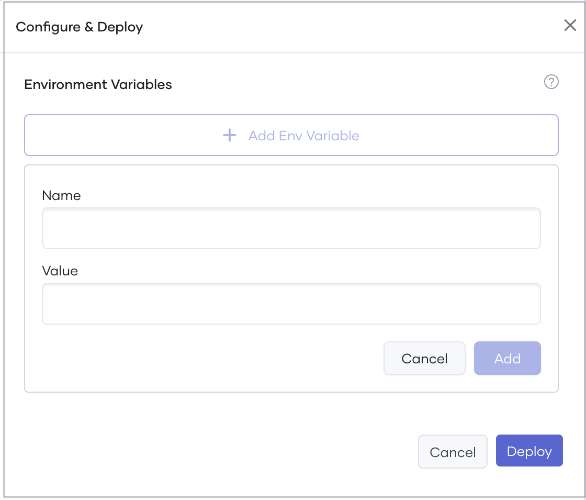The width and height of the screenshot is (586, 500).
Task: Confirm the variable using the light purple Add button
Action: point(507,358)
